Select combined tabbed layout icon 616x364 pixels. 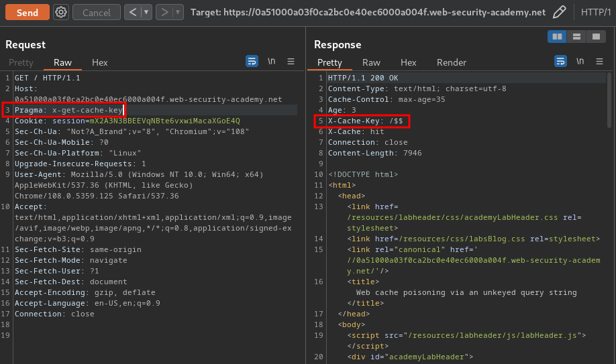pos(596,36)
